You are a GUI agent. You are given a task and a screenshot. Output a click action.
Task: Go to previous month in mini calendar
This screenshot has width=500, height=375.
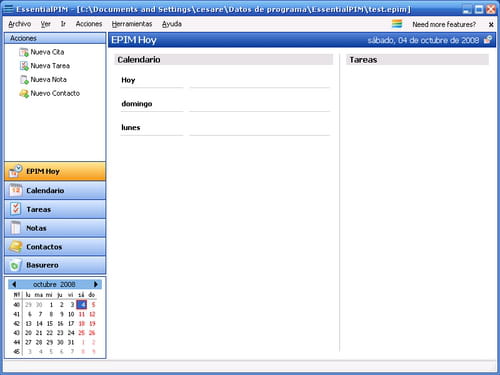(x=14, y=284)
